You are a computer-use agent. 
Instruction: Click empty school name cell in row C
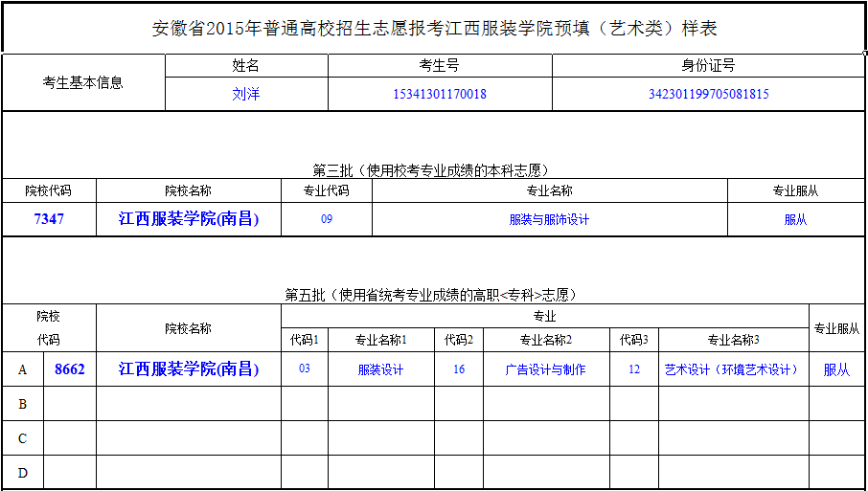[x=188, y=438]
